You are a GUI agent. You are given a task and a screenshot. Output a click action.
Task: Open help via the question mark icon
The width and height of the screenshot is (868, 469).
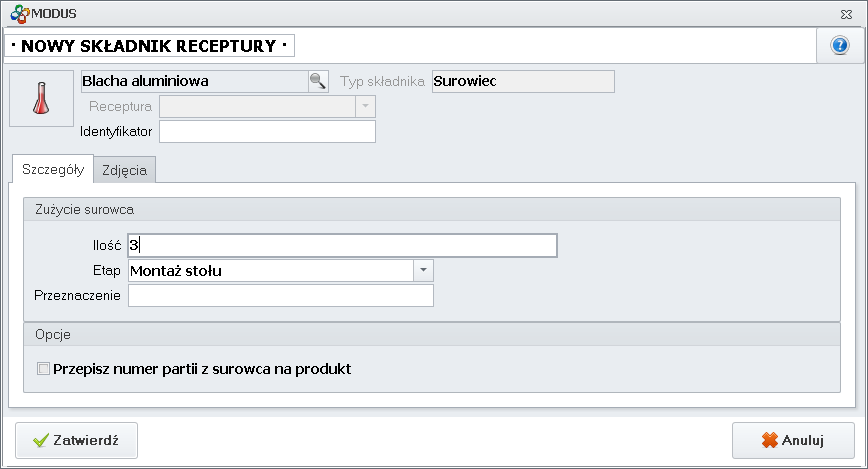tap(839, 47)
